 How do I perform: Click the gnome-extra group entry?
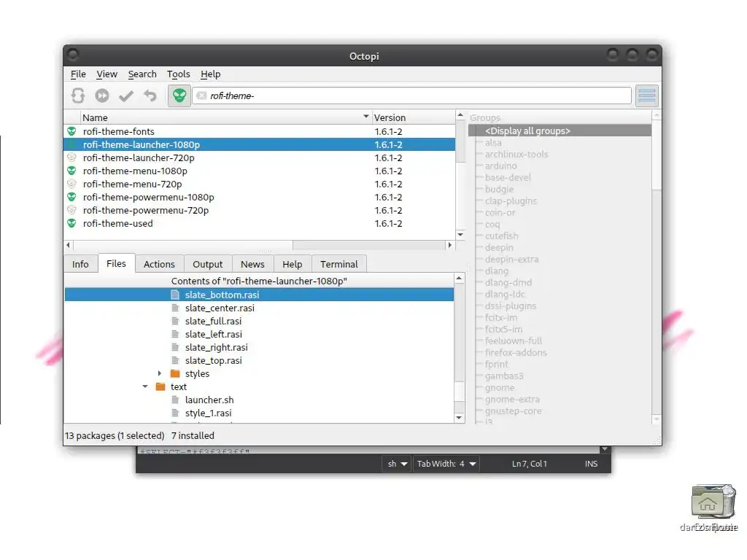point(512,400)
